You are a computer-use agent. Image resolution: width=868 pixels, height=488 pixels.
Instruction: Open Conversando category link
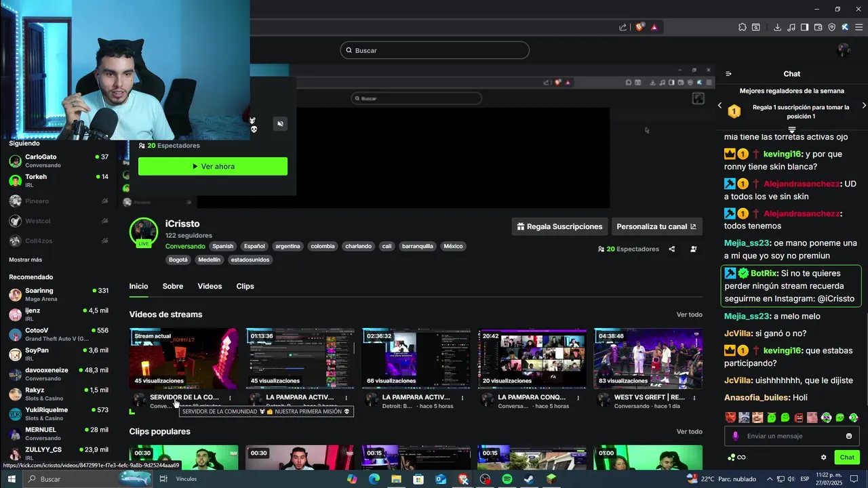185,246
